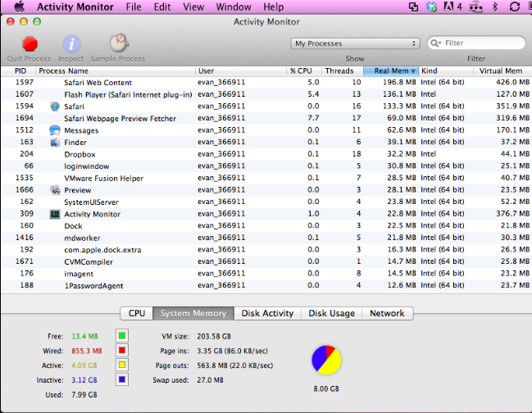532x413 pixels.
Task: Click the 203.58 GB VM size value
Action: click(214, 336)
